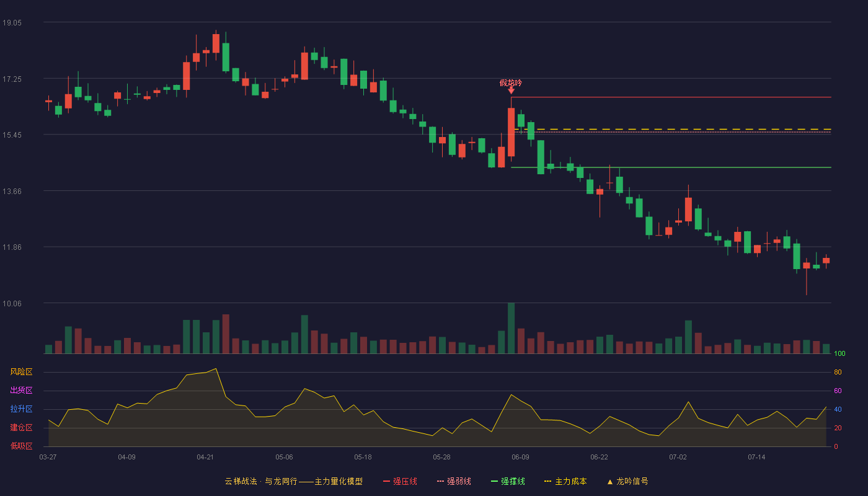Click the 出货区 zone label
Image resolution: width=868 pixels, height=496 pixels.
21,391
